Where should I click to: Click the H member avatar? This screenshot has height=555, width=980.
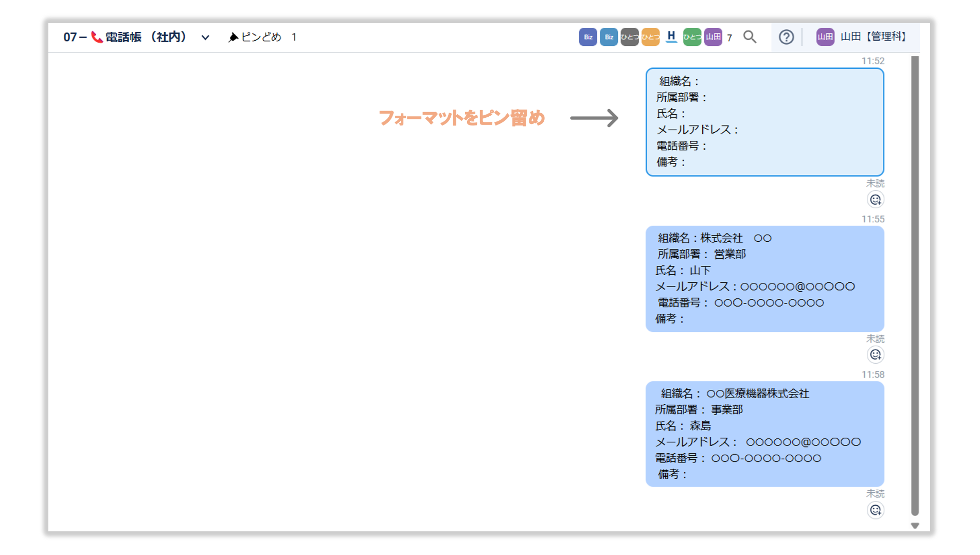point(671,37)
